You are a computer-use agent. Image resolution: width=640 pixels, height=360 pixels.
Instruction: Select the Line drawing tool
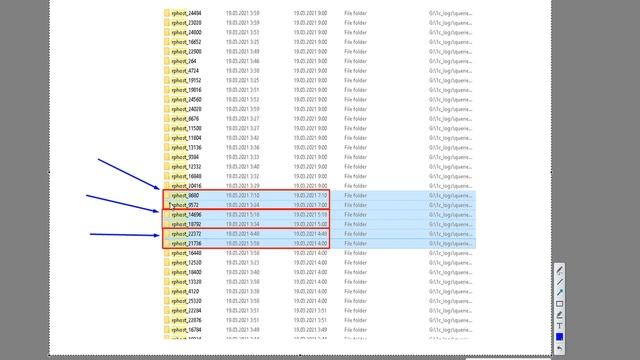coord(559,282)
